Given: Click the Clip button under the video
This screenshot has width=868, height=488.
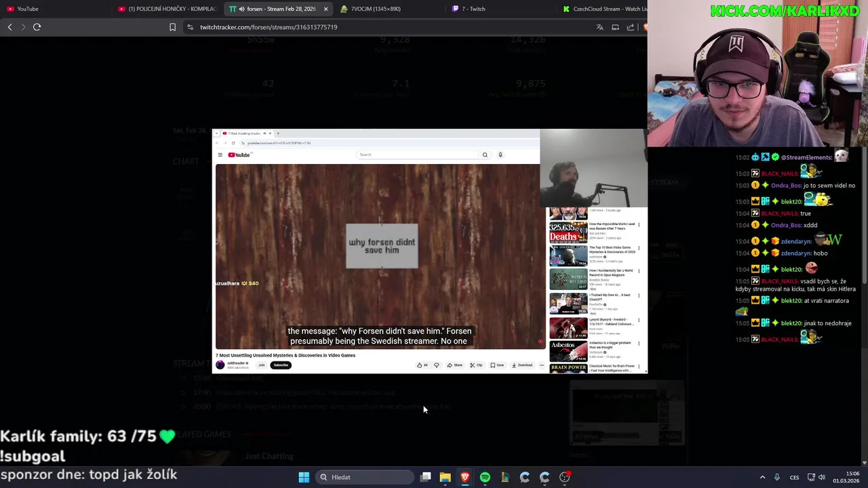Looking at the screenshot, I should [x=476, y=365].
